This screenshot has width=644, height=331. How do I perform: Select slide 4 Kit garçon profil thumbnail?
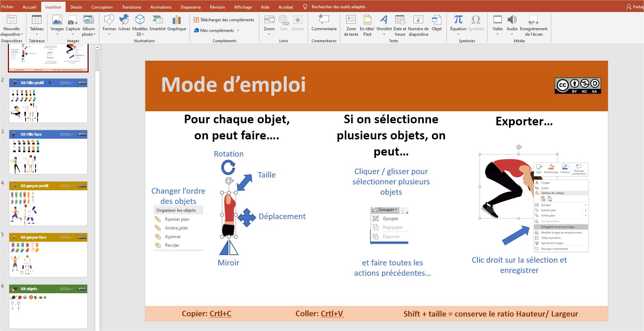pos(48,204)
